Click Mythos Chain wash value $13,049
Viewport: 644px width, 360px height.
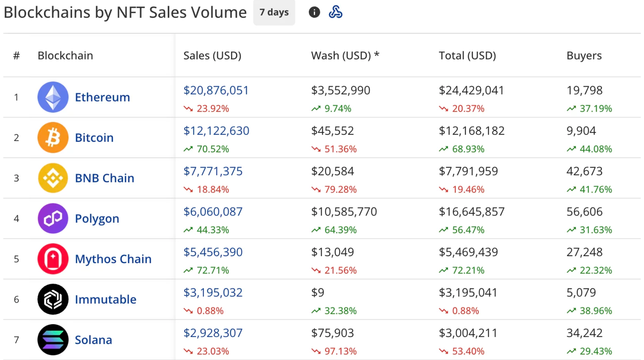[332, 252]
